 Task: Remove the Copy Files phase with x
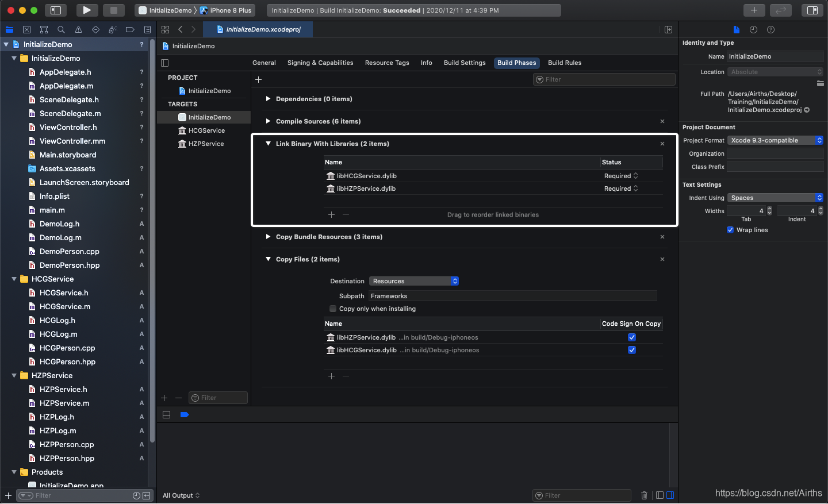[662, 259]
